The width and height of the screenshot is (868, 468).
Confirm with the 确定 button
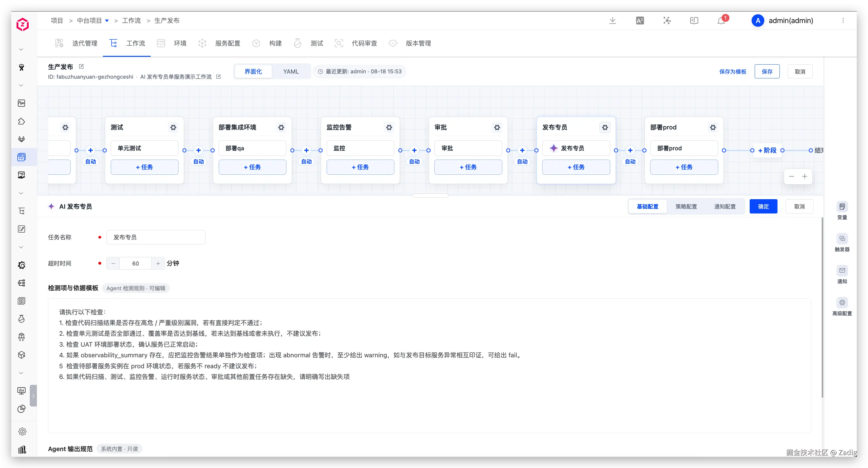coord(763,206)
